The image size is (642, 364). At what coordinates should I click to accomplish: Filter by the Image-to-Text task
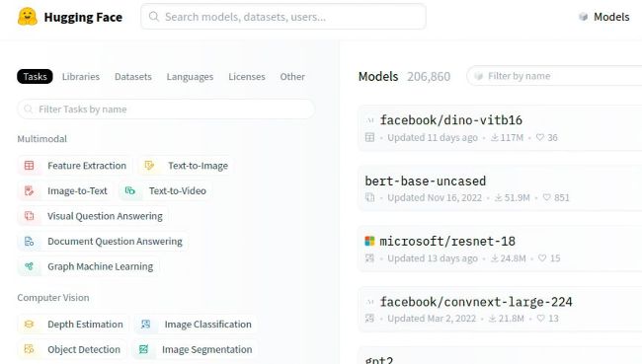[64, 191]
